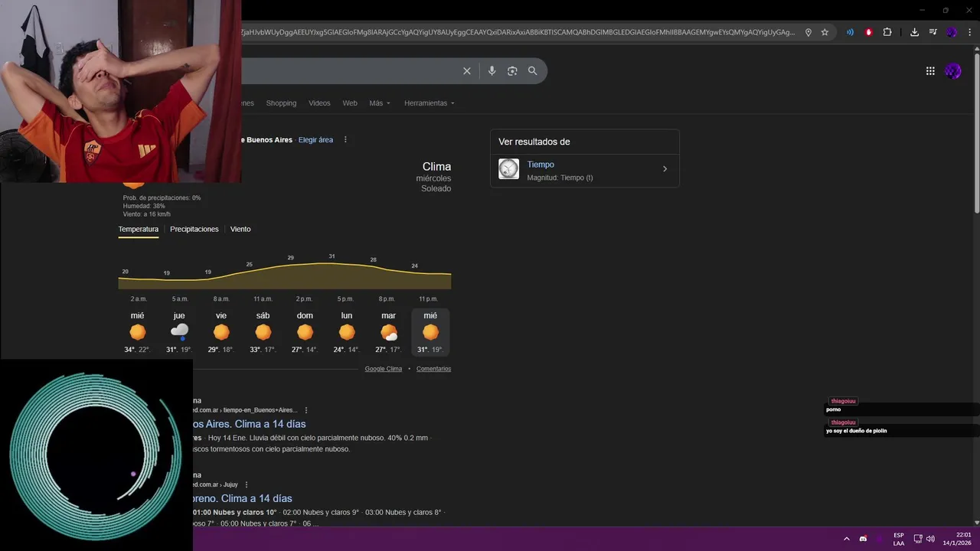Click the magnifying glass search button

click(x=533, y=71)
